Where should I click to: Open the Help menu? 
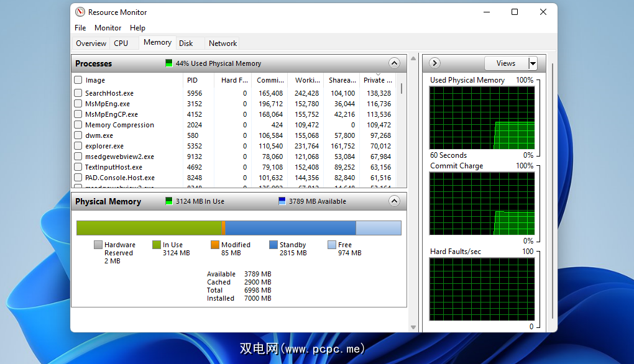tap(137, 28)
